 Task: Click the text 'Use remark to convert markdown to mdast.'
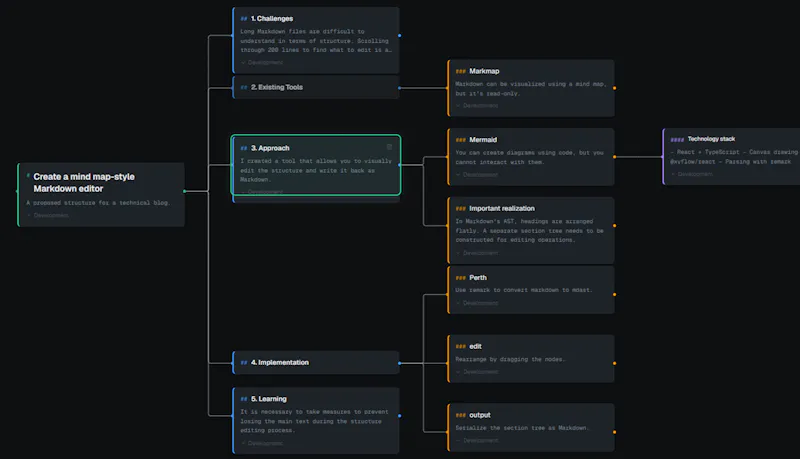pos(524,290)
